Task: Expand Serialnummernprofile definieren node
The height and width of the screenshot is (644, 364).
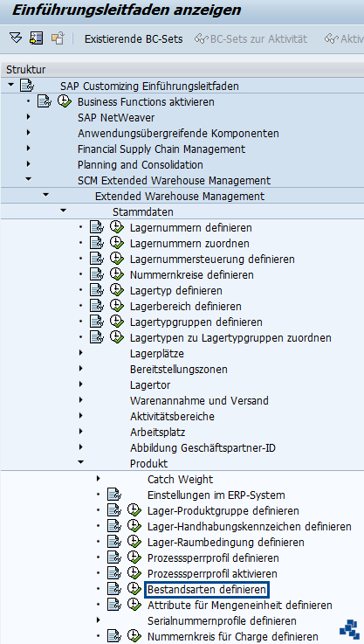Action: (x=98, y=620)
